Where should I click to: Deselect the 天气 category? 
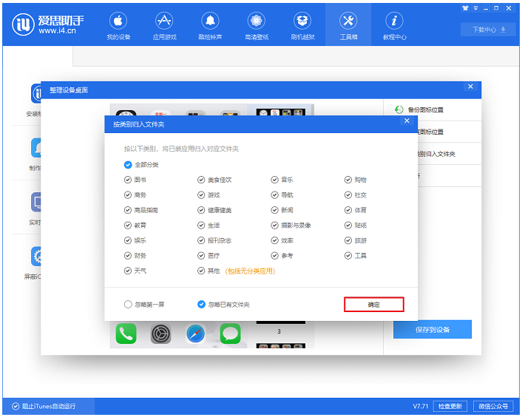[128, 271]
